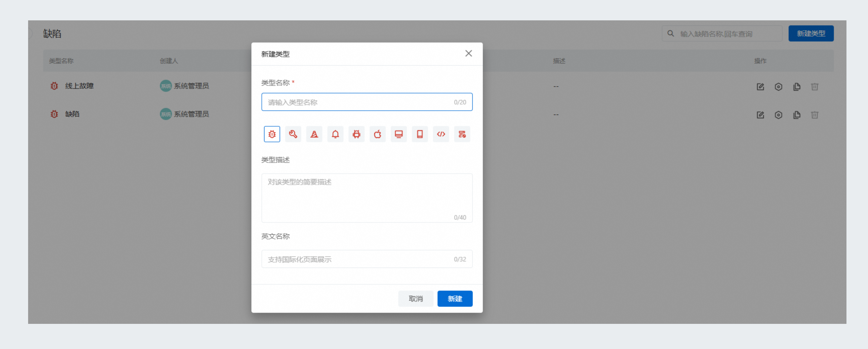Pick the code brackets icon
The height and width of the screenshot is (349, 868).
(441, 134)
